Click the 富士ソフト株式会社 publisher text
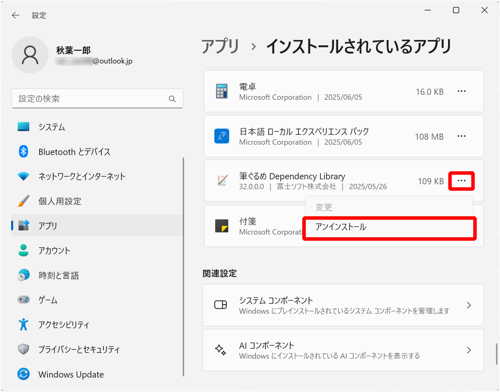This screenshot has width=500, height=392. point(306,187)
